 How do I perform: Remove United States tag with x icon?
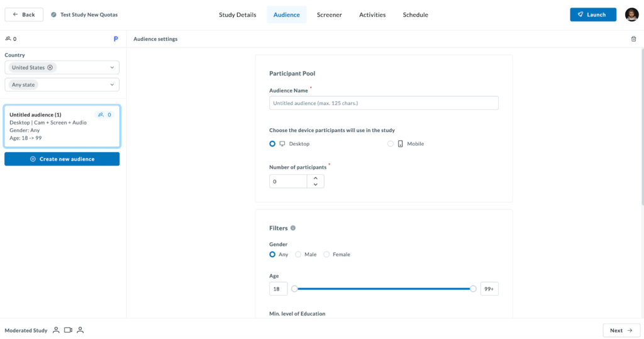(50, 67)
